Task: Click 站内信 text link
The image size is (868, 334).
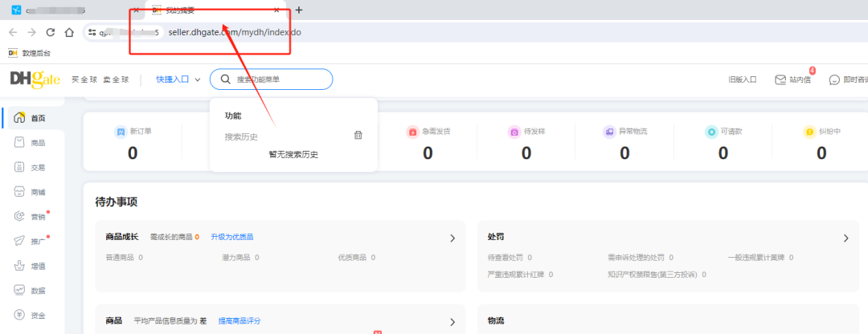Action: coord(800,79)
